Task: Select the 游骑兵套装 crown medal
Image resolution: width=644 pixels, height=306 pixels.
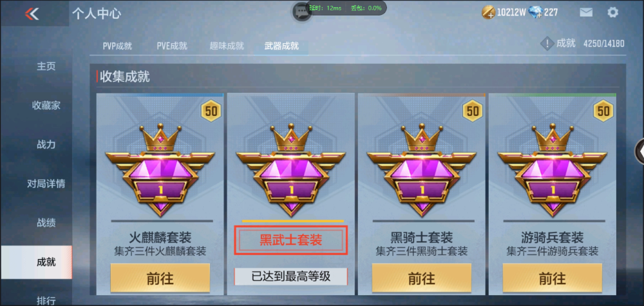Action: click(x=552, y=169)
